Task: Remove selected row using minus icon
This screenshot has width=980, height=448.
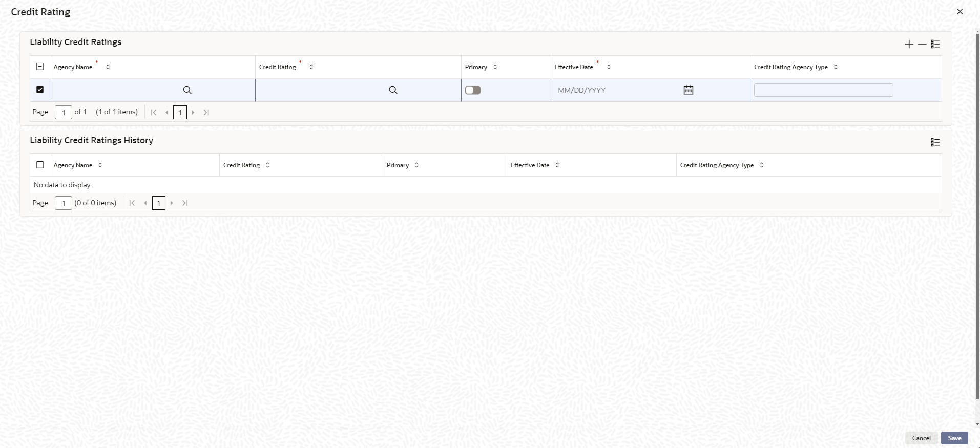Action: click(922, 45)
